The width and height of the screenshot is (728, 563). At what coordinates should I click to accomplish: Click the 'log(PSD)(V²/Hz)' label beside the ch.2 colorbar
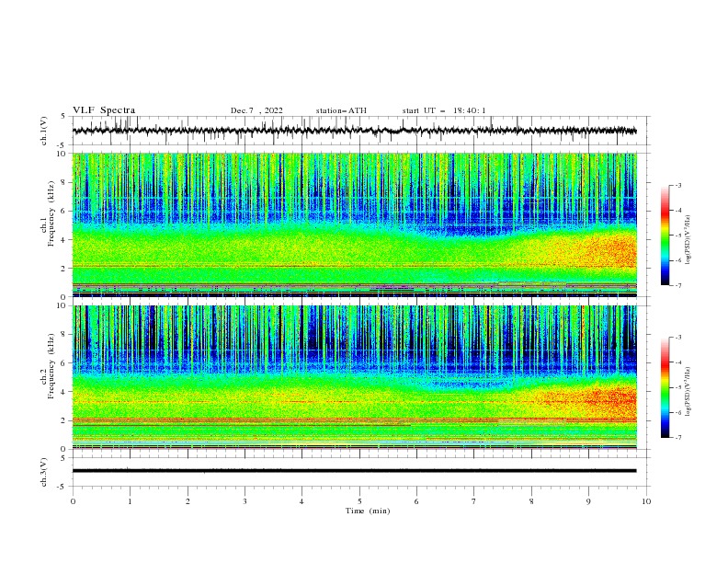coord(688,391)
